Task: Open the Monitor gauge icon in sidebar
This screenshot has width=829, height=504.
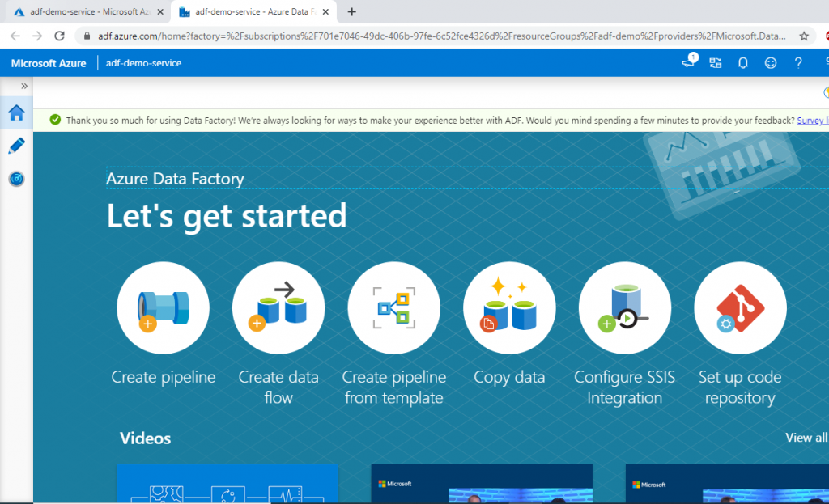Action: [x=16, y=179]
